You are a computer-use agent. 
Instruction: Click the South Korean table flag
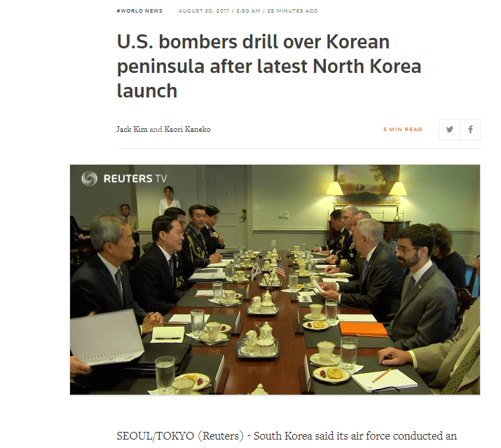click(x=256, y=271)
